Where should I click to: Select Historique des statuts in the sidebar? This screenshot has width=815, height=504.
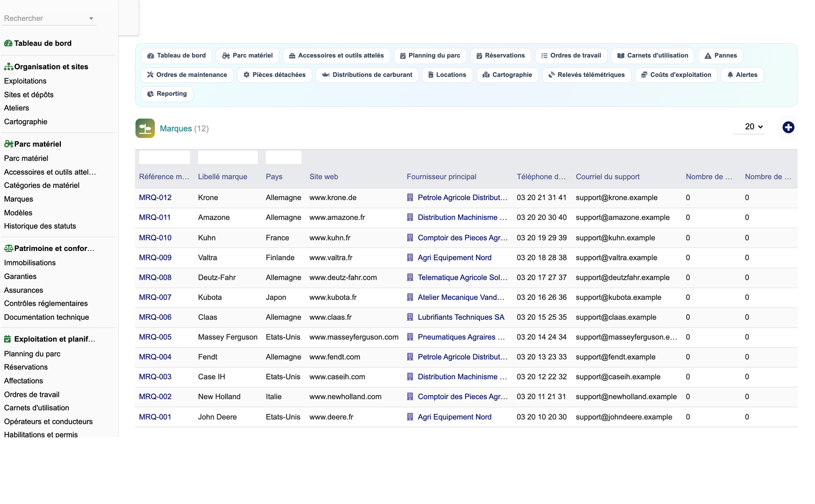(40, 226)
